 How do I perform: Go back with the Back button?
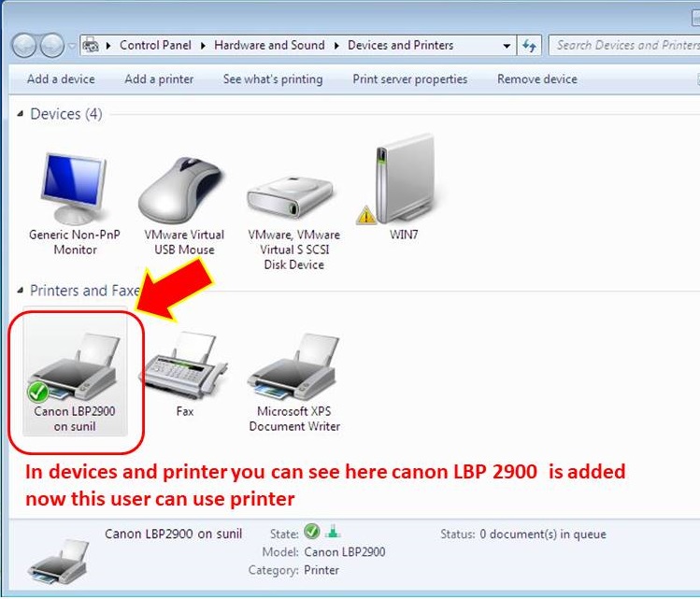coord(23,46)
